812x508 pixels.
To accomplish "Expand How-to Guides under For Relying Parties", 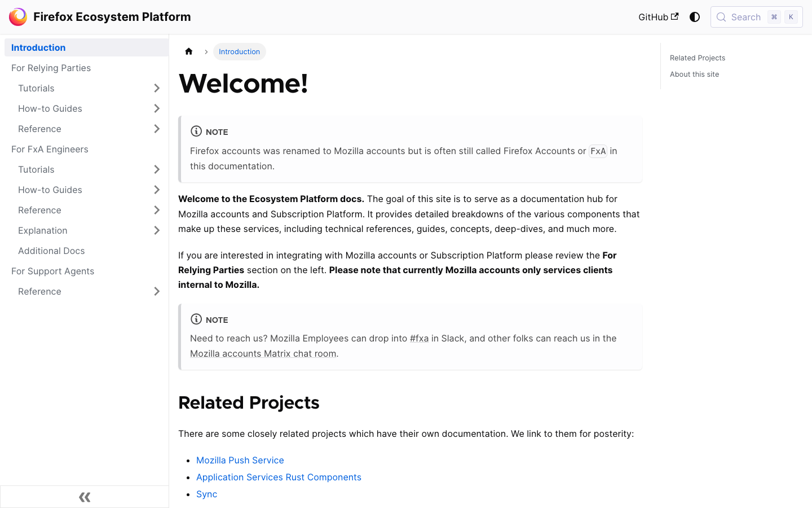I will pyautogui.click(x=157, y=108).
